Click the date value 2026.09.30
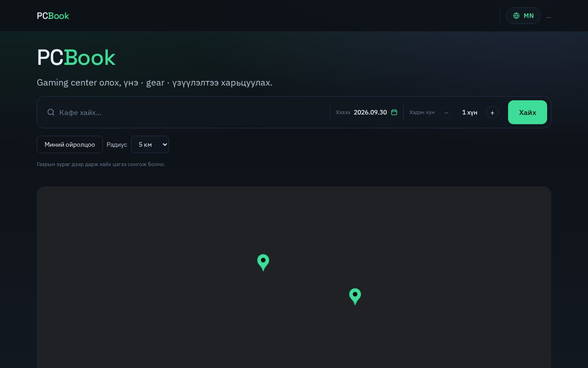 coord(370,112)
